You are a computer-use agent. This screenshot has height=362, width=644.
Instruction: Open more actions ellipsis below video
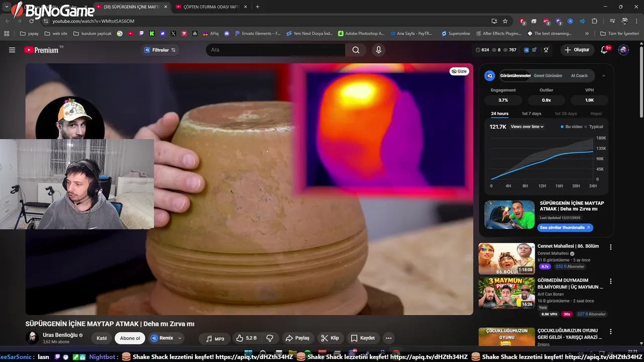tap(388, 338)
